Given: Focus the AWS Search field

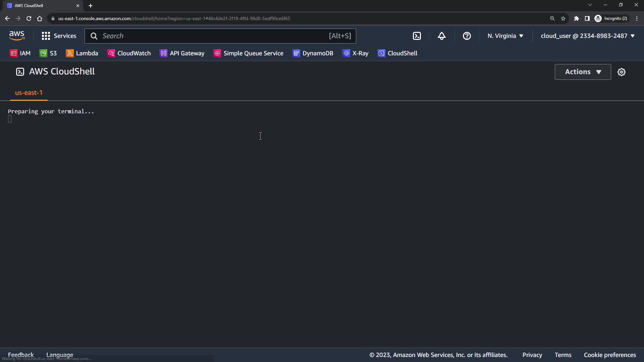Looking at the screenshot, I should [215, 36].
